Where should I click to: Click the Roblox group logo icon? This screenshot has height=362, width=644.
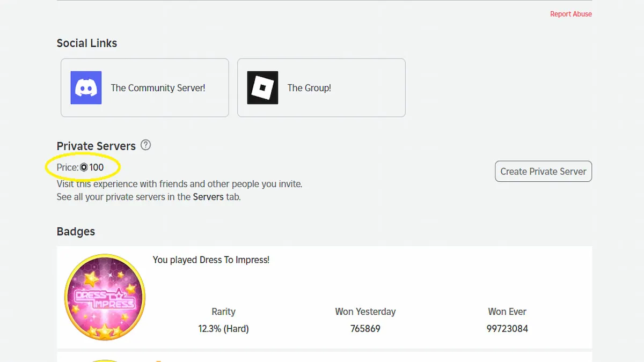pyautogui.click(x=262, y=87)
